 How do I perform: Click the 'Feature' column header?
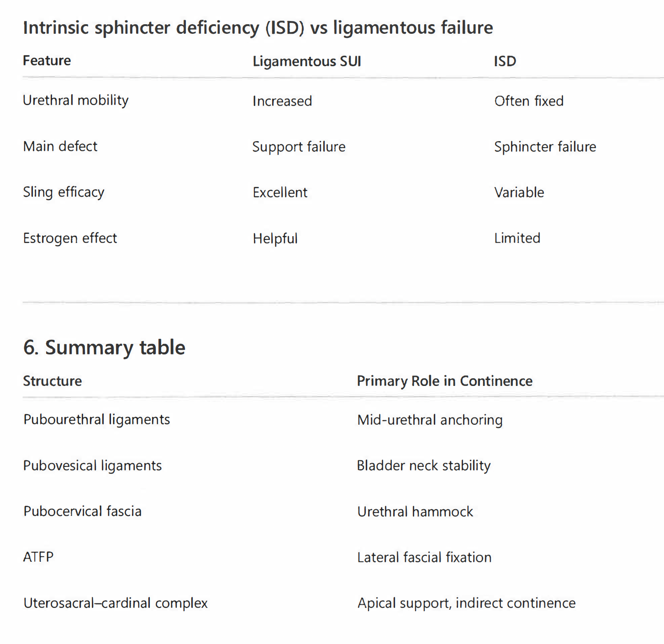47,61
